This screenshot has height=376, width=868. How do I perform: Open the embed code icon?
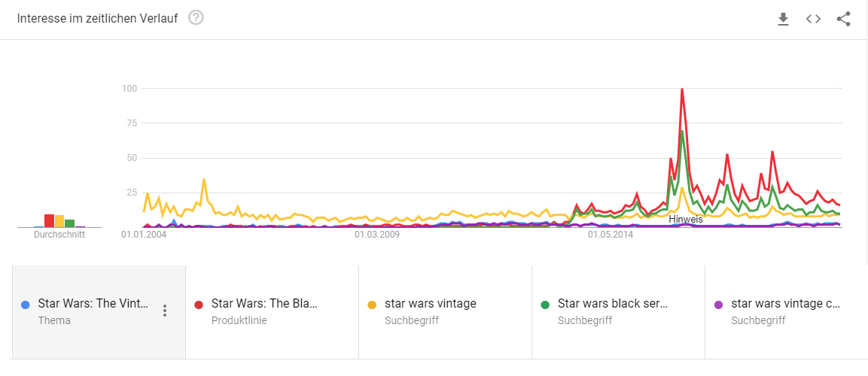pyautogui.click(x=813, y=20)
